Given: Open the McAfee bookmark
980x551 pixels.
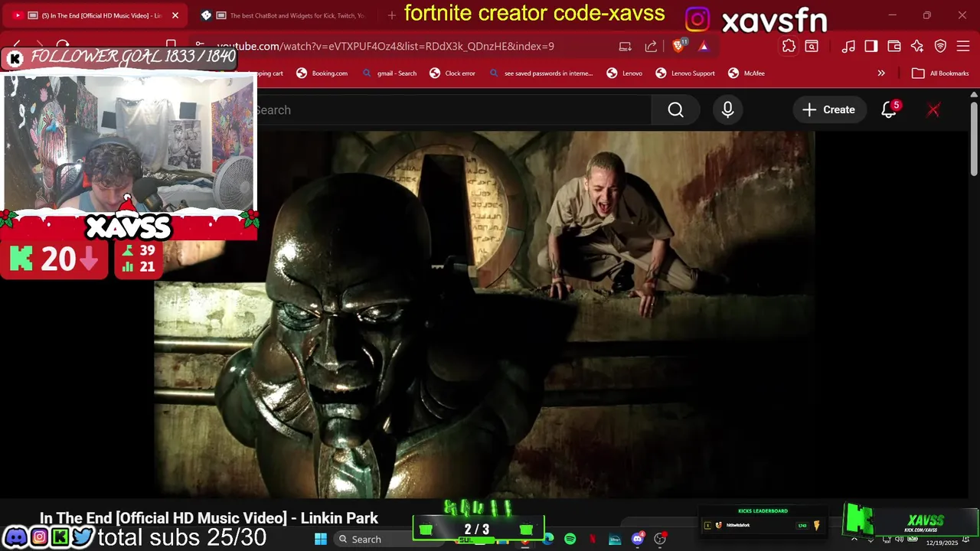Looking at the screenshot, I should 746,73.
